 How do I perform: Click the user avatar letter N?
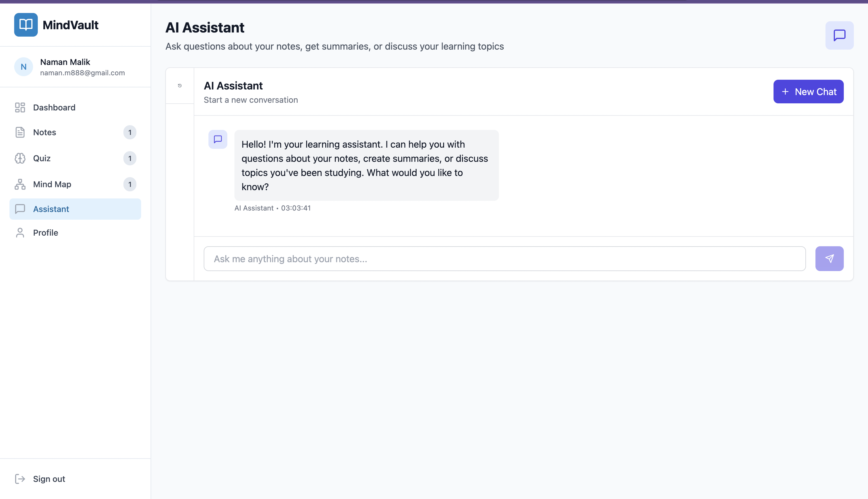tap(23, 67)
